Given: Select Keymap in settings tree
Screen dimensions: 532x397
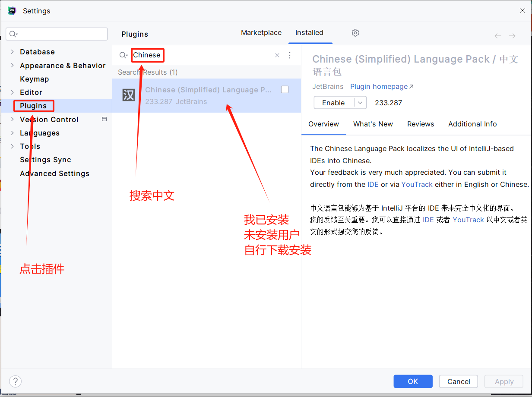Looking at the screenshot, I should tap(34, 79).
